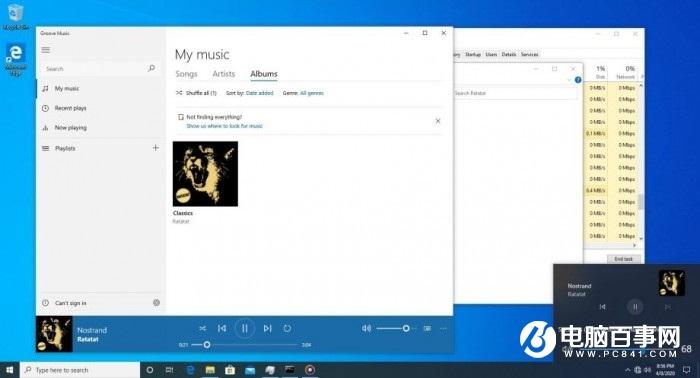Image resolution: width=700 pixels, height=378 pixels.
Task: Open Services tab in Task Manager
Action: pos(529,54)
